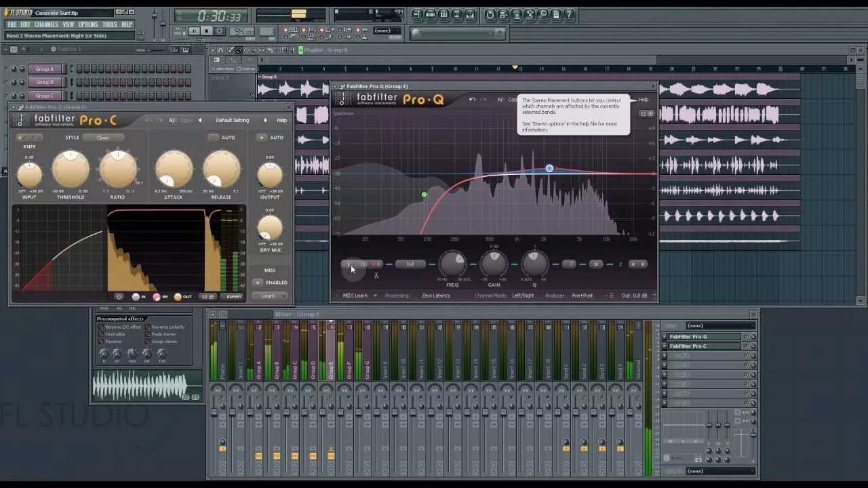The height and width of the screenshot is (488, 868).
Task: Open Left/Right channel mode menu
Action: 523,296
